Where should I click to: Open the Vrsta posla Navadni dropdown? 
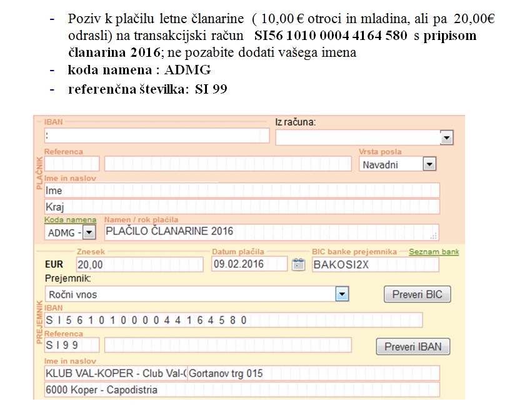[429, 165]
